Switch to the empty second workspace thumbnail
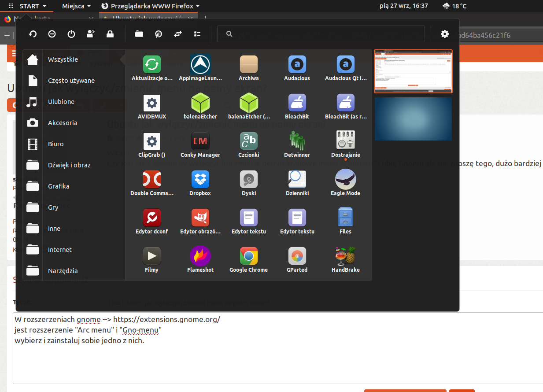543x392 pixels. [x=413, y=119]
